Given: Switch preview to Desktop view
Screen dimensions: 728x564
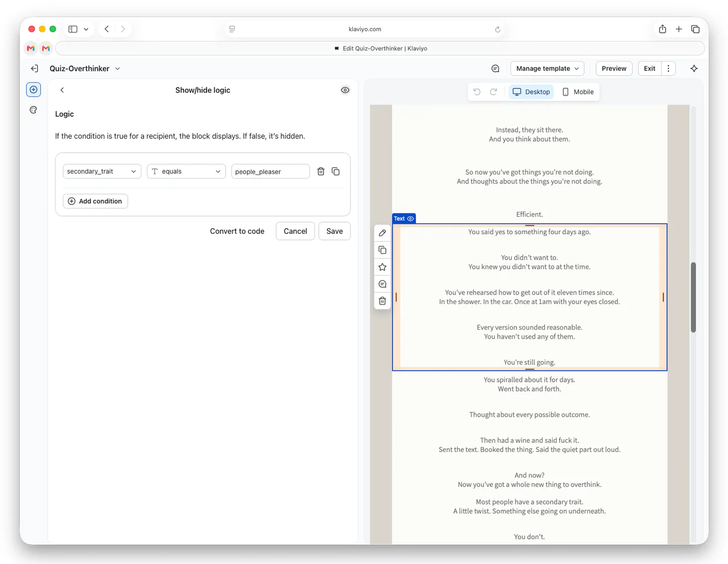Looking at the screenshot, I should click(531, 92).
